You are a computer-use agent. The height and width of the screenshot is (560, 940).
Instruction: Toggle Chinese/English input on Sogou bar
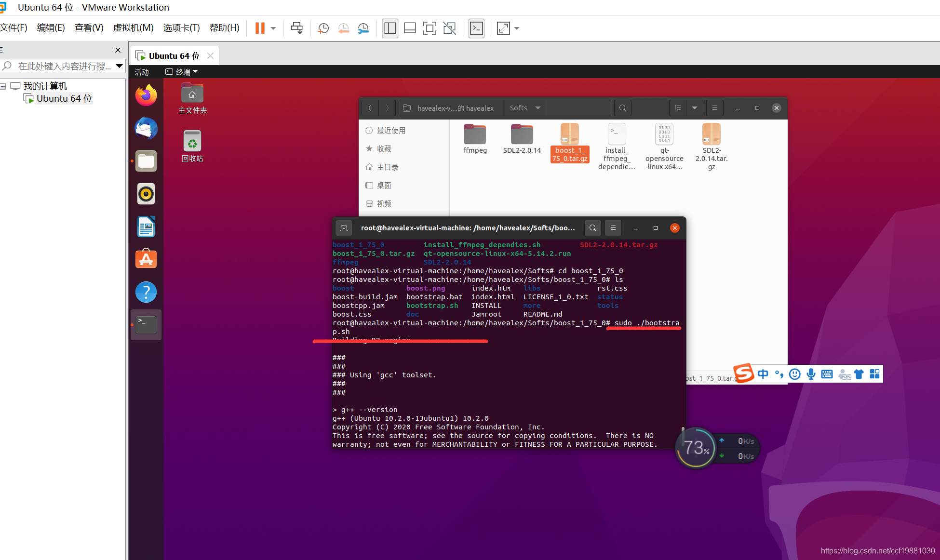click(x=763, y=374)
